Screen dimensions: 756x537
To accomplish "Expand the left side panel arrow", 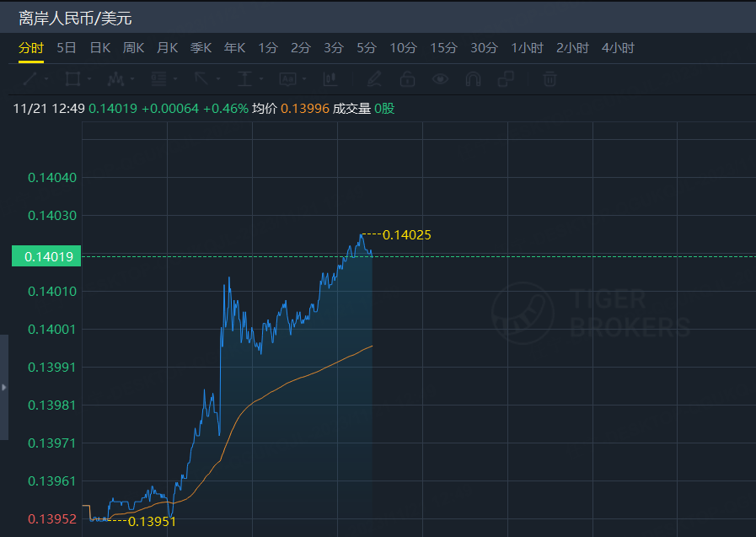I will [4, 387].
